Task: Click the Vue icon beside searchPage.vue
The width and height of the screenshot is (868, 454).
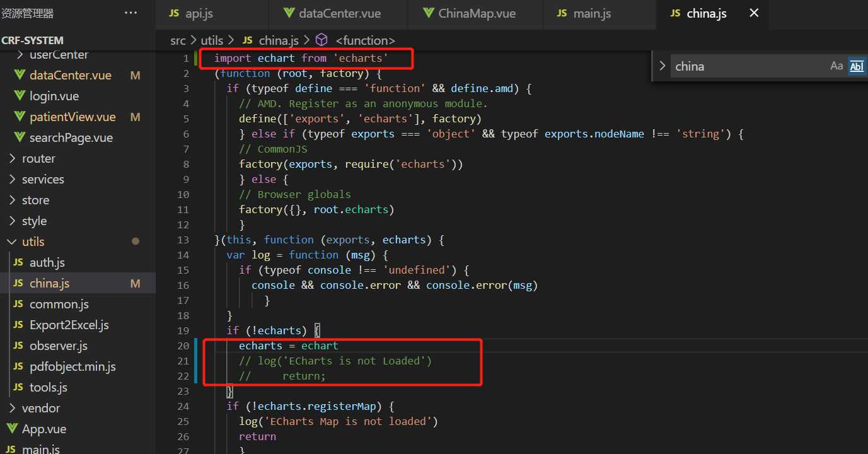Action: point(18,138)
